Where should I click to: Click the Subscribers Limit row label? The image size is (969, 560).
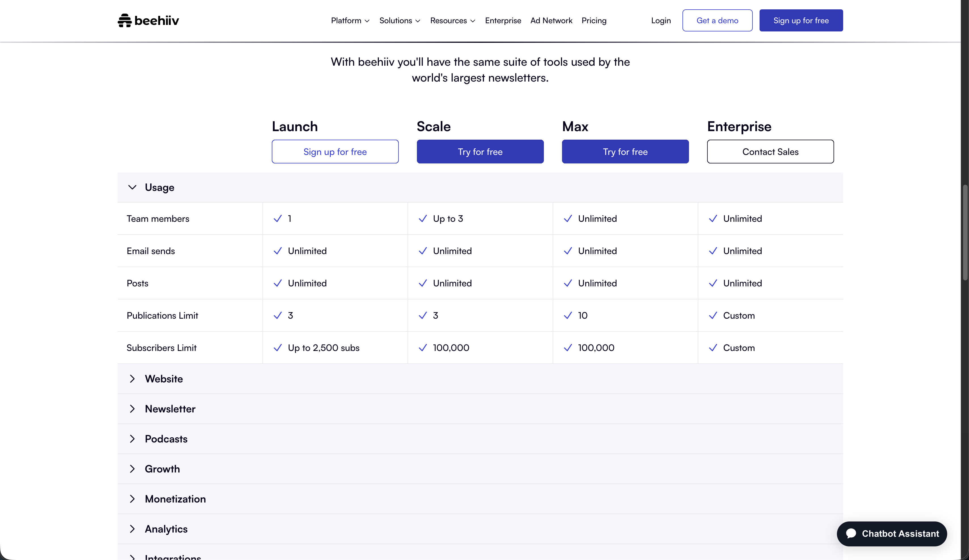pos(162,348)
